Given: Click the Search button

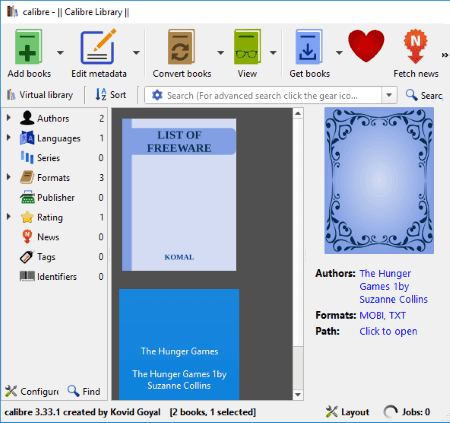Looking at the screenshot, I should (x=424, y=95).
